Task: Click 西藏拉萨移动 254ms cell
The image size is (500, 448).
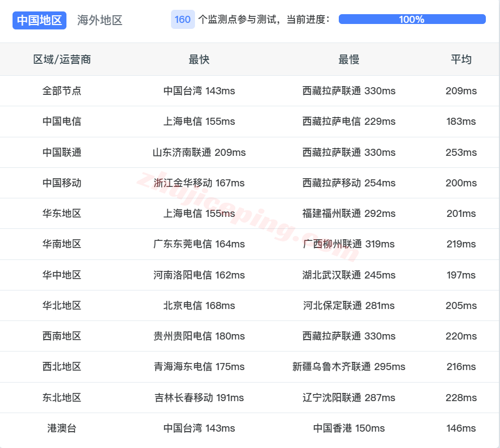Action: pos(349,183)
